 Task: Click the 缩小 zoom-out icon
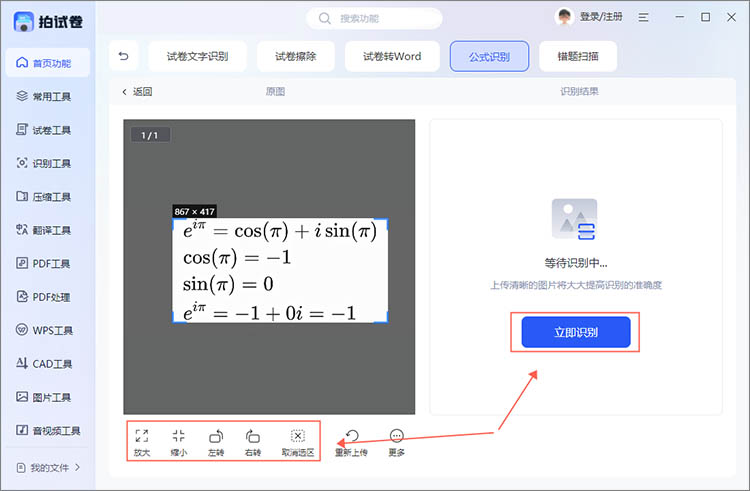coord(178,442)
